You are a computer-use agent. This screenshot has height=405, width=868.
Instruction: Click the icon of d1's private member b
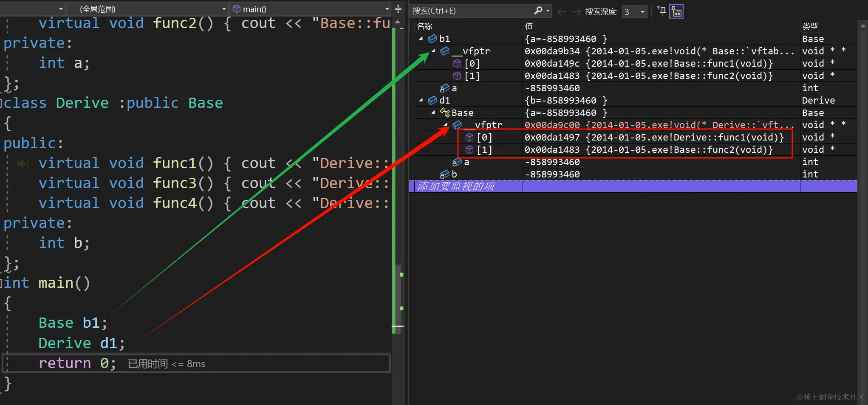click(445, 174)
